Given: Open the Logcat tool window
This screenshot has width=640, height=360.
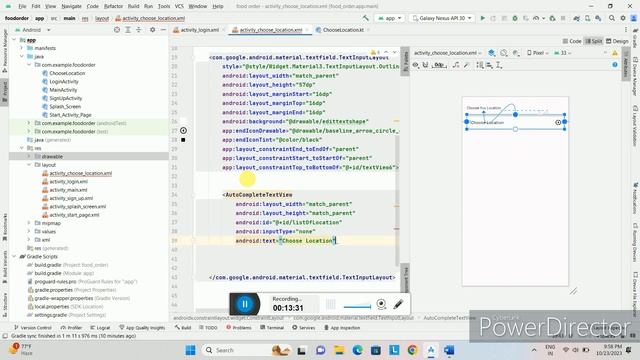Looking at the screenshot, I should click(100, 328).
